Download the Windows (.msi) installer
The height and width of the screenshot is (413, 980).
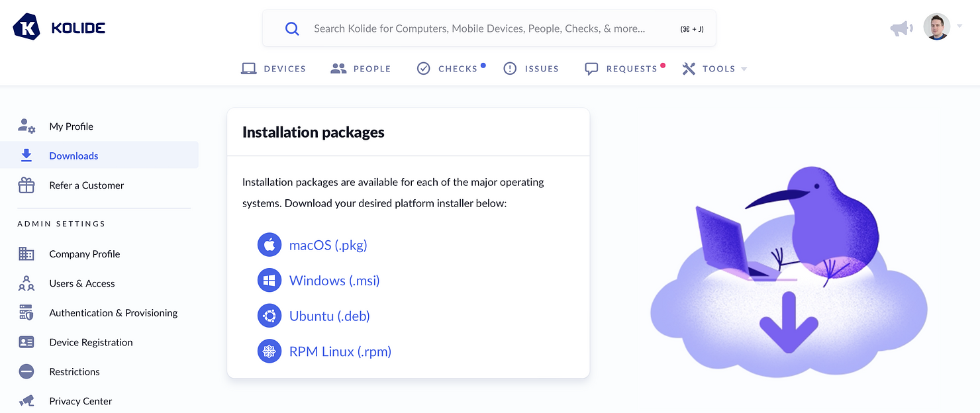point(334,280)
